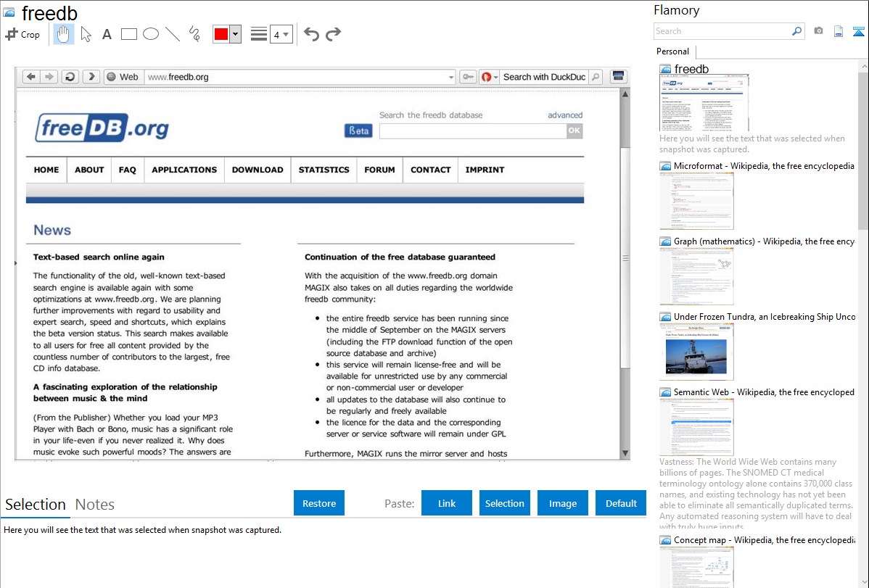Pick the straight line tool
Viewport: 869px width, 588px height.
click(173, 34)
